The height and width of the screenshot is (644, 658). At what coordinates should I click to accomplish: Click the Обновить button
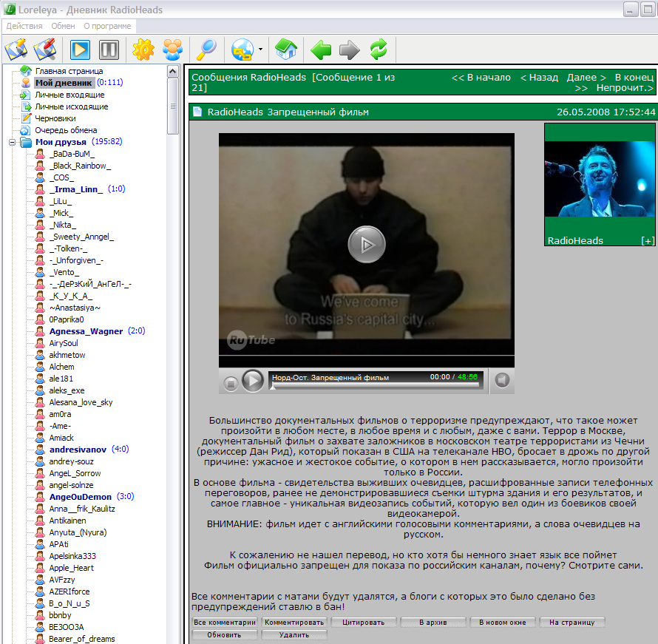tap(225, 635)
